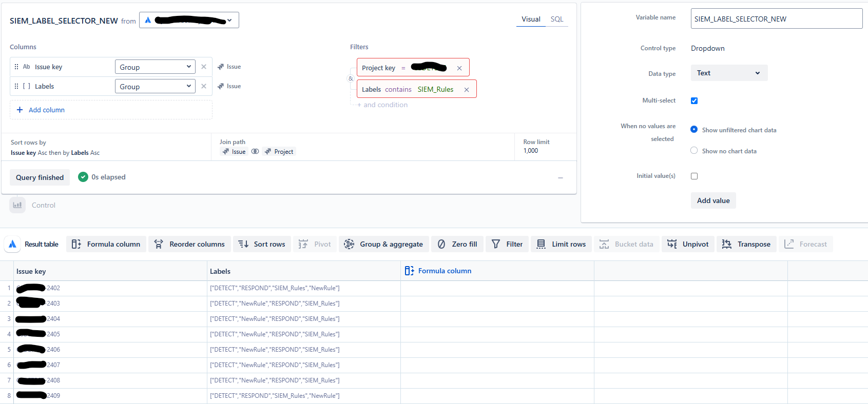The image size is (868, 404).
Task: Transpose the result table
Action: 747,245
